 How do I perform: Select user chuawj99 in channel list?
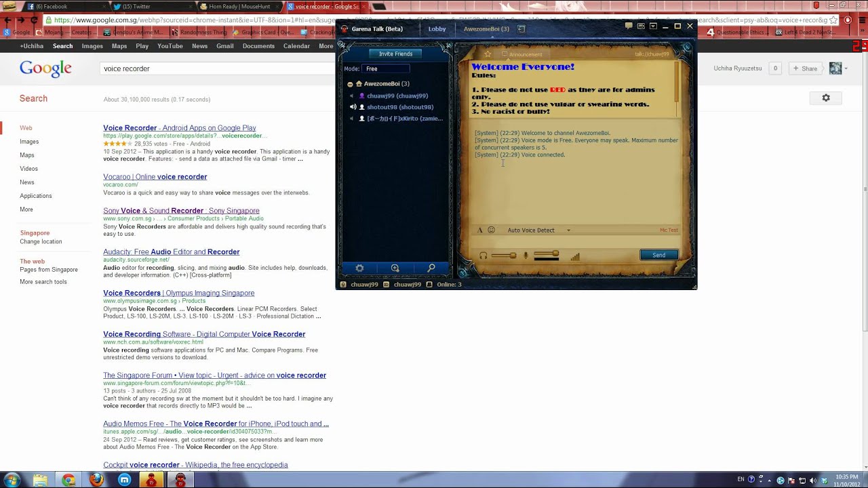pyautogui.click(x=397, y=96)
